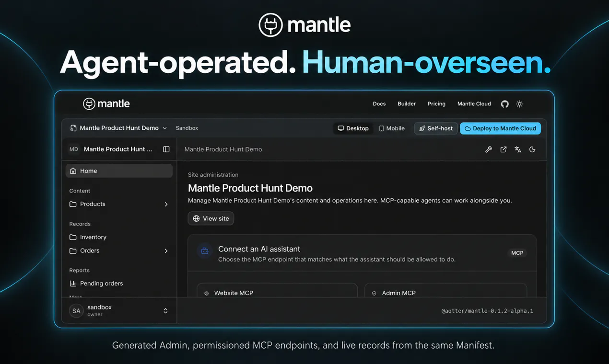
Task: Click the Sandbox label in the toolbar
Action: pyautogui.click(x=187, y=128)
